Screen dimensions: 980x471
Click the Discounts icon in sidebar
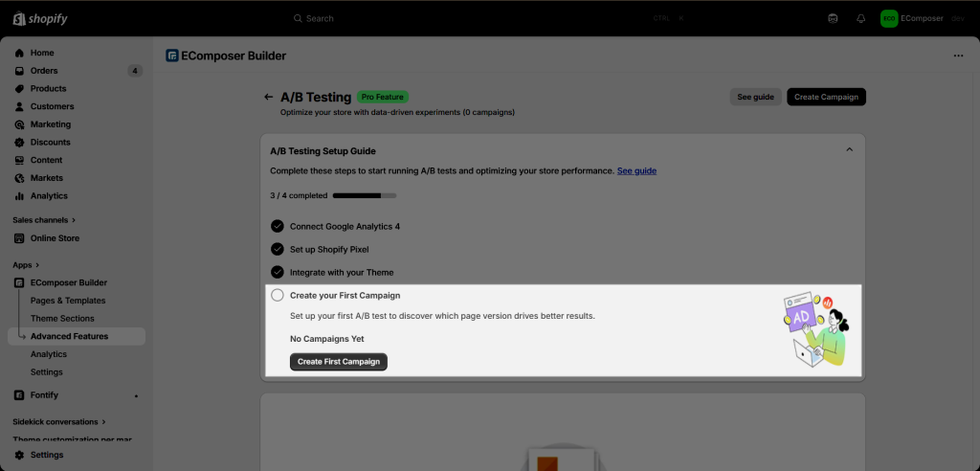pyautogui.click(x=19, y=143)
